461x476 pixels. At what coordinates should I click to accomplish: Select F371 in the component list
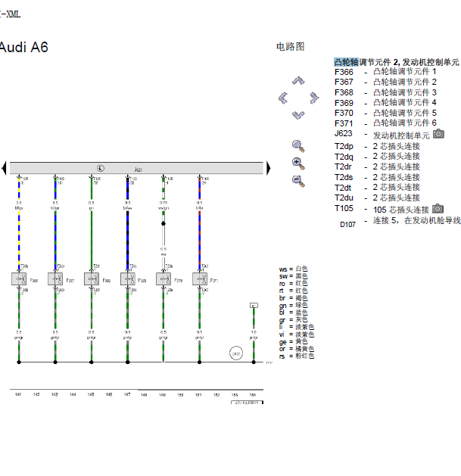click(344, 123)
